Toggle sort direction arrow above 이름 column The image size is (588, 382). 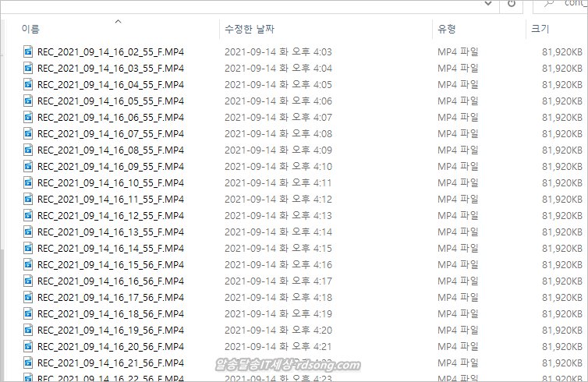click(118, 21)
